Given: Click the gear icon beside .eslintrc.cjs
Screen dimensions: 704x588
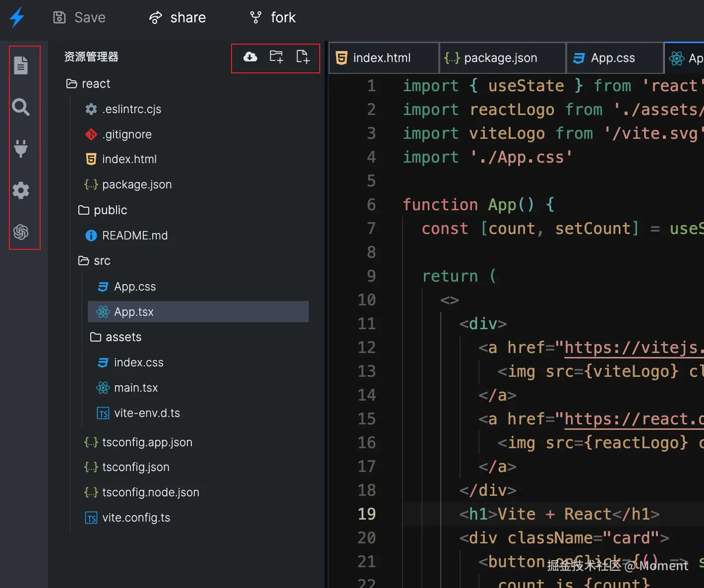Looking at the screenshot, I should point(91,109).
